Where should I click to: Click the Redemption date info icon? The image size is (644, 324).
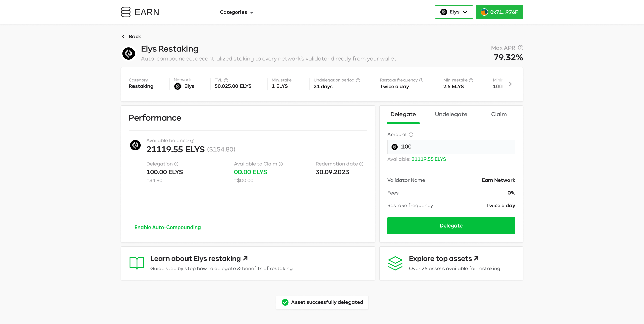[361, 164]
